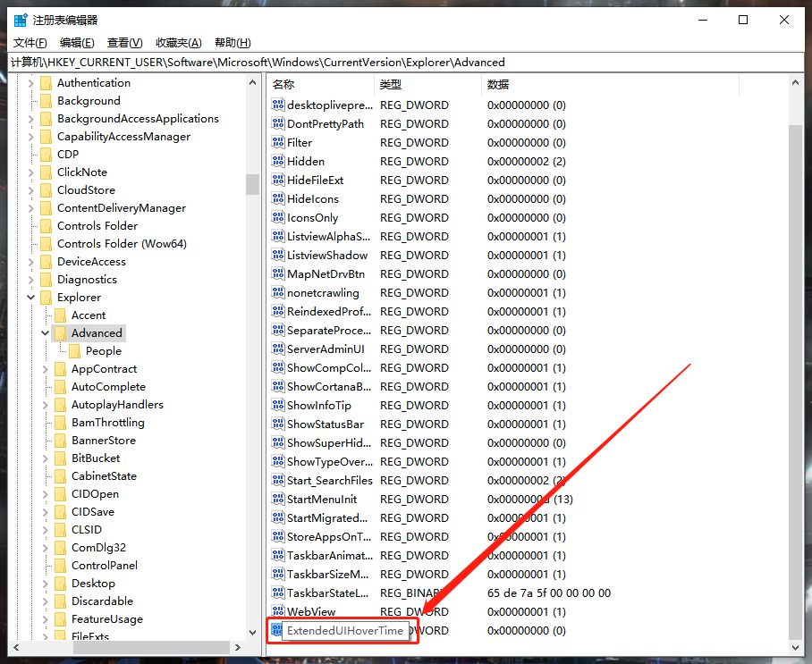Viewport: 812px width, 664px height.
Task: Click the Hidden REG_DWORD value icon
Action: (278, 161)
